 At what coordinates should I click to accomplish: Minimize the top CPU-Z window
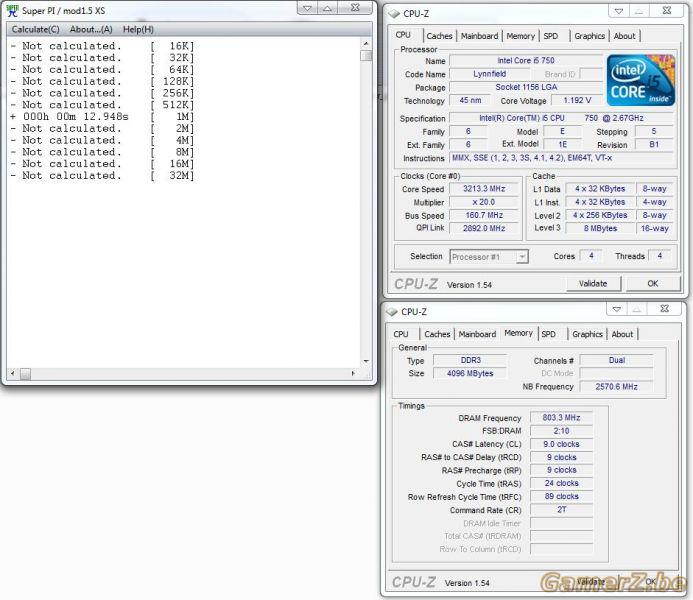pos(619,11)
